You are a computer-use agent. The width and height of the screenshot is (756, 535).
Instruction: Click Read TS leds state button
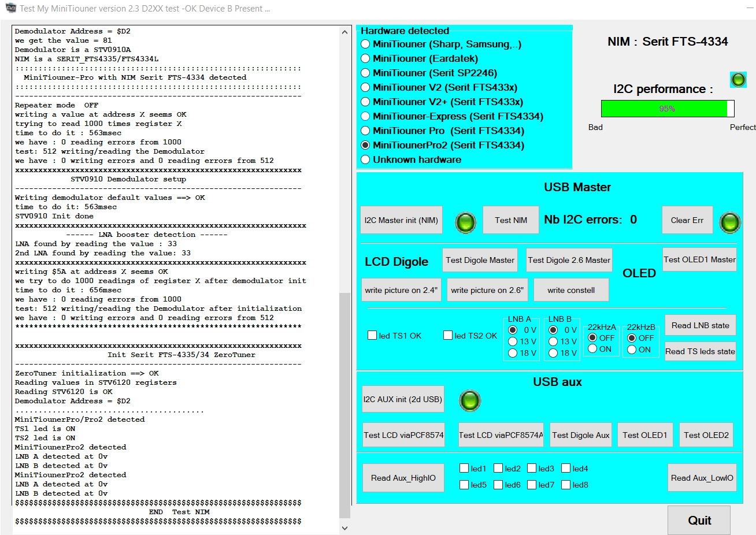coord(701,351)
